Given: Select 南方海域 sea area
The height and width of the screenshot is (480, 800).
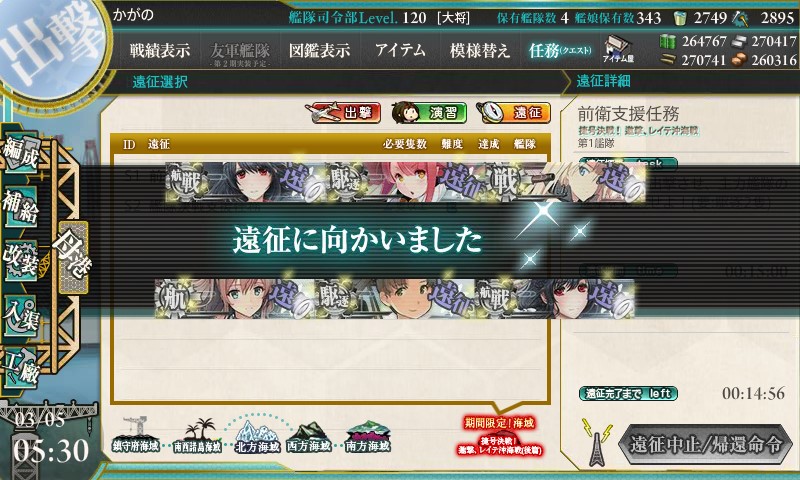Looking at the screenshot, I should pyautogui.click(x=367, y=437).
